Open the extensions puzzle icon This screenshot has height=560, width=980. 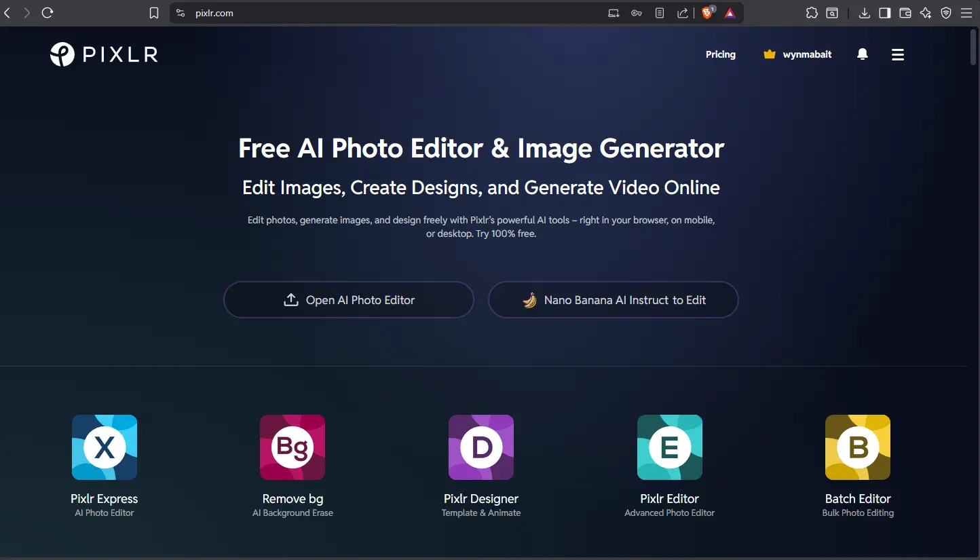coord(812,13)
